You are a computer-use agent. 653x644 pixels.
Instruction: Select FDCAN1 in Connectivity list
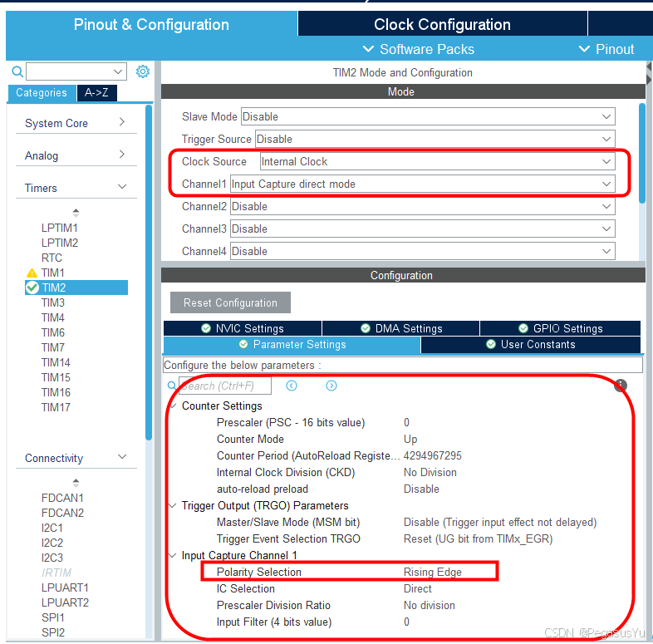(x=62, y=499)
